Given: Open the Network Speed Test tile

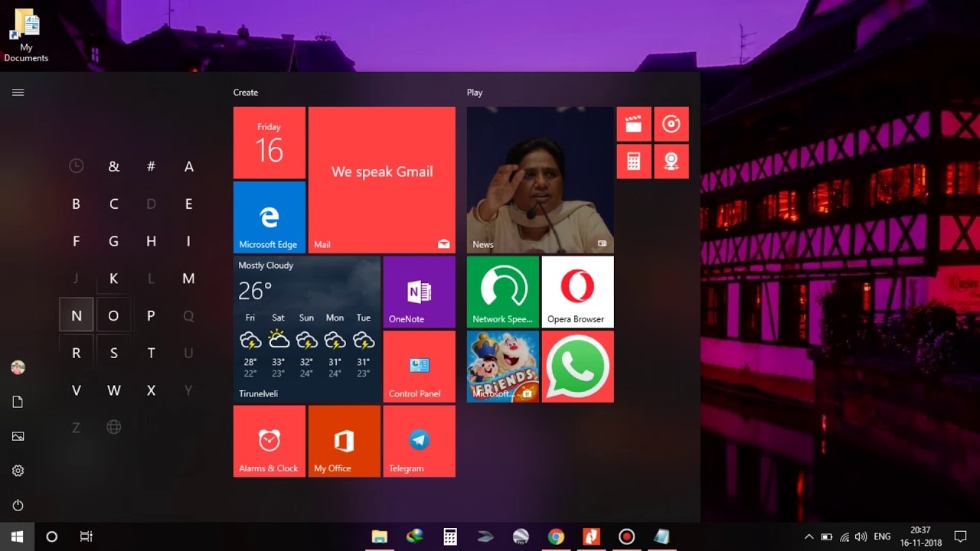Looking at the screenshot, I should (503, 292).
